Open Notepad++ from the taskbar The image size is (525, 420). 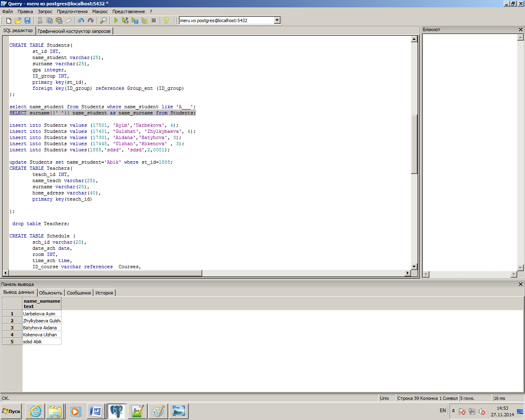click(137, 411)
